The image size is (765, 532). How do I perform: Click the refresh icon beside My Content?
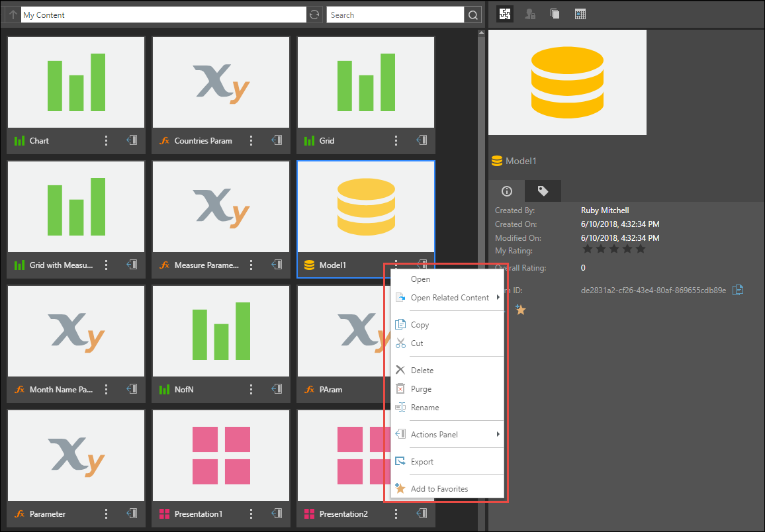[x=315, y=15]
